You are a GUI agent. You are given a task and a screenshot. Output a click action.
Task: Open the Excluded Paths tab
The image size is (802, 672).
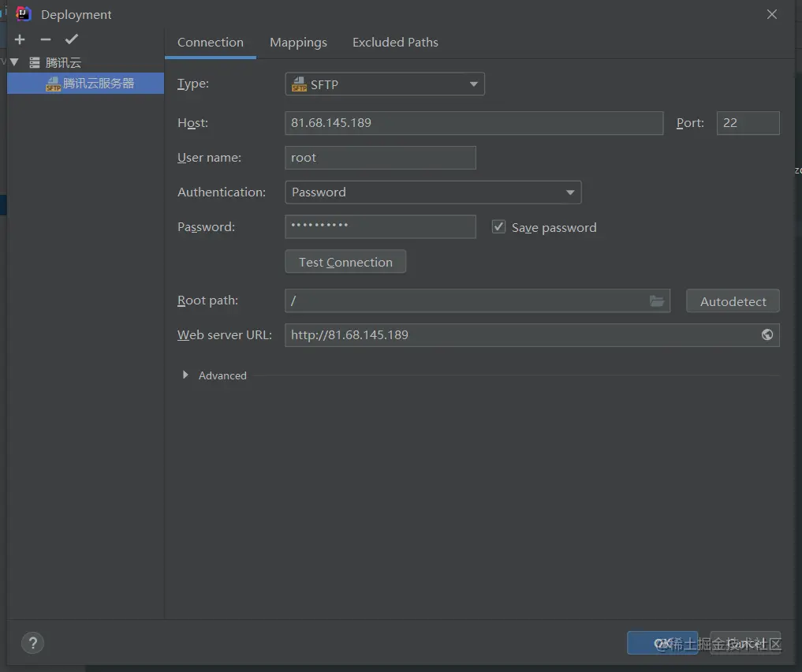coord(395,43)
